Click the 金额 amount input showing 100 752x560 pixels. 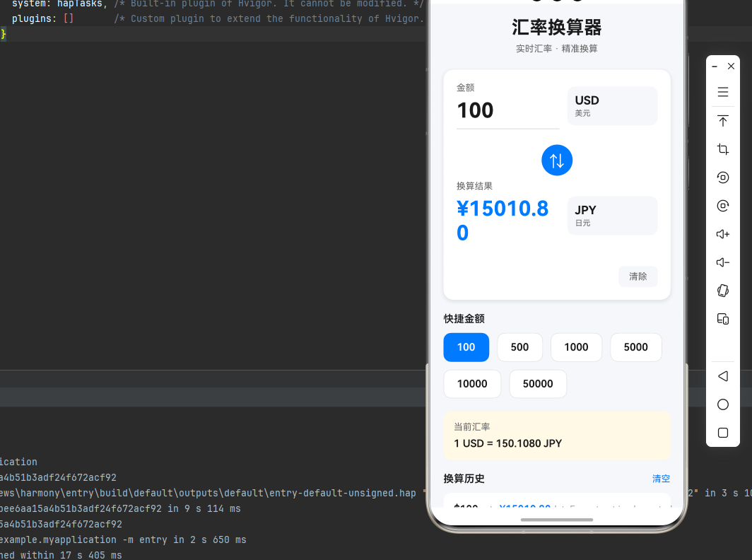[508, 111]
